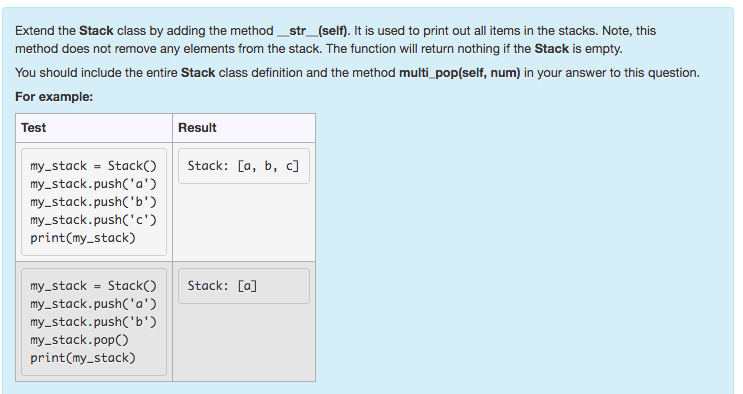Click my_stack.pop() in the second test
Viewport: 743px width, 394px height.
tap(80, 340)
